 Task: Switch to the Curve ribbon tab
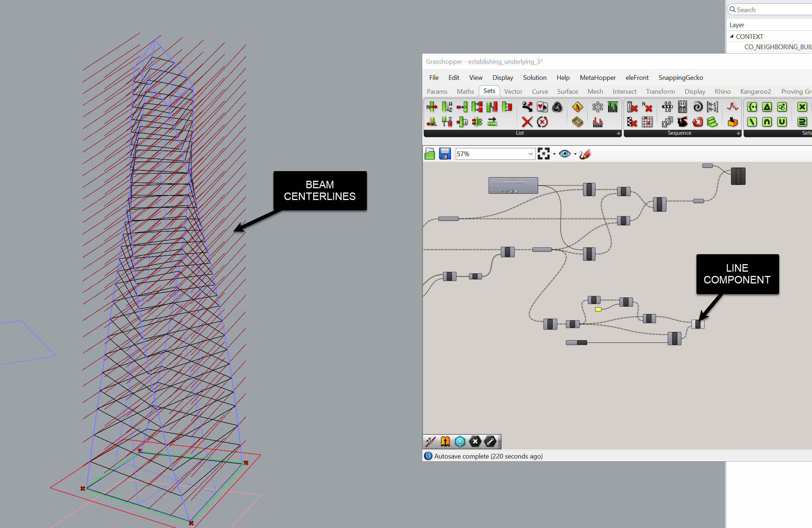click(x=540, y=92)
